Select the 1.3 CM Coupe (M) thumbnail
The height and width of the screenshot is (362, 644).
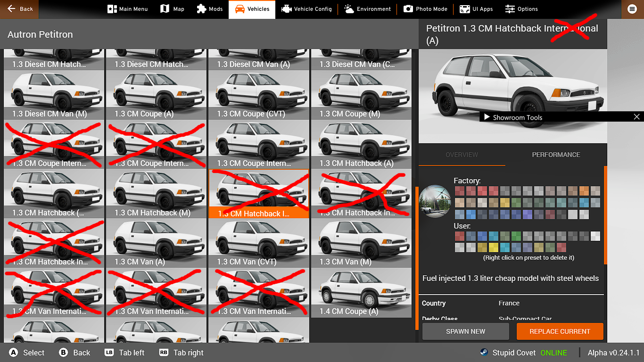[361, 94]
